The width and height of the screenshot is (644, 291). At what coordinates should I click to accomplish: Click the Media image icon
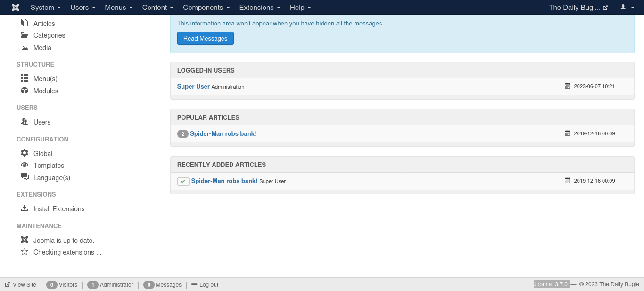click(x=25, y=47)
